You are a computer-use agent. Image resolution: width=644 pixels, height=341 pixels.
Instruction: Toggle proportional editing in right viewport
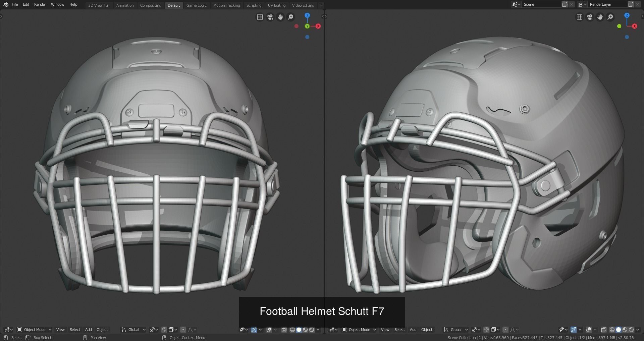pos(505,330)
